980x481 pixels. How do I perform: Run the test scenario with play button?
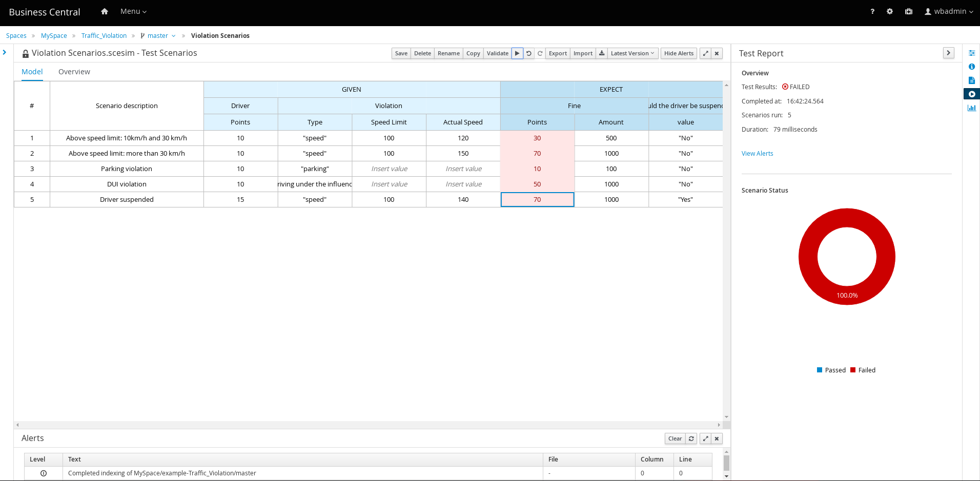coord(517,53)
